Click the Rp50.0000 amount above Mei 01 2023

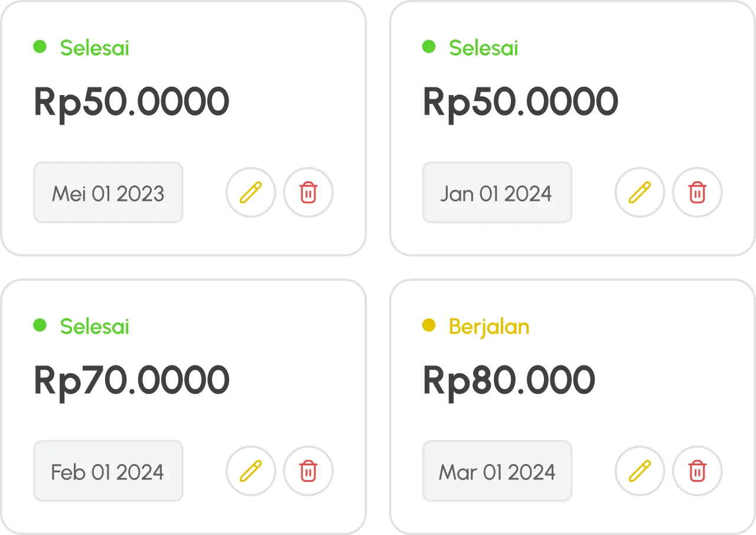(131, 102)
